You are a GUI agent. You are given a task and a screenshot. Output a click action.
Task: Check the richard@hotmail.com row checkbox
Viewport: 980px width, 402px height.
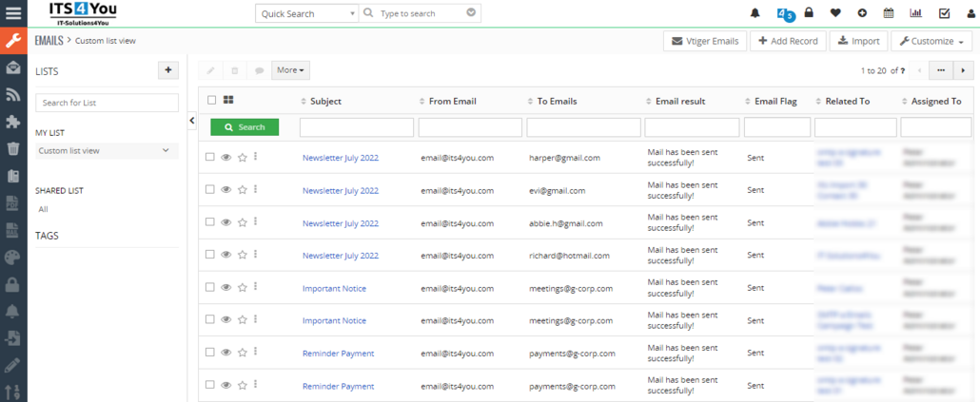pyautogui.click(x=210, y=255)
